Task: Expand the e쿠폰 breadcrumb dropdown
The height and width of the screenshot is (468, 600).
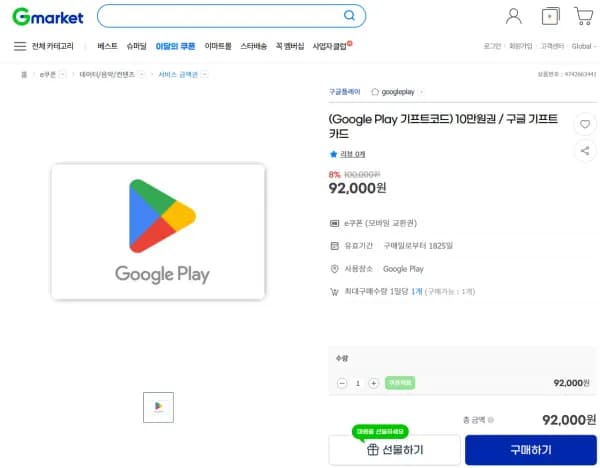Action: point(63,74)
